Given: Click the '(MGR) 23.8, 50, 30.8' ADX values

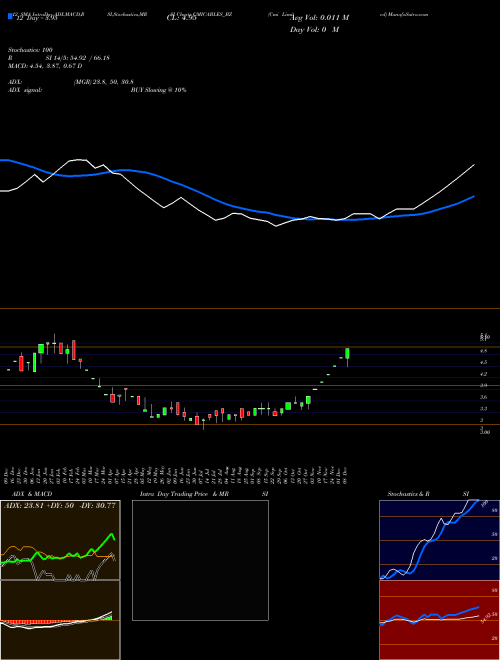Looking at the screenshot, I should coord(104,82).
